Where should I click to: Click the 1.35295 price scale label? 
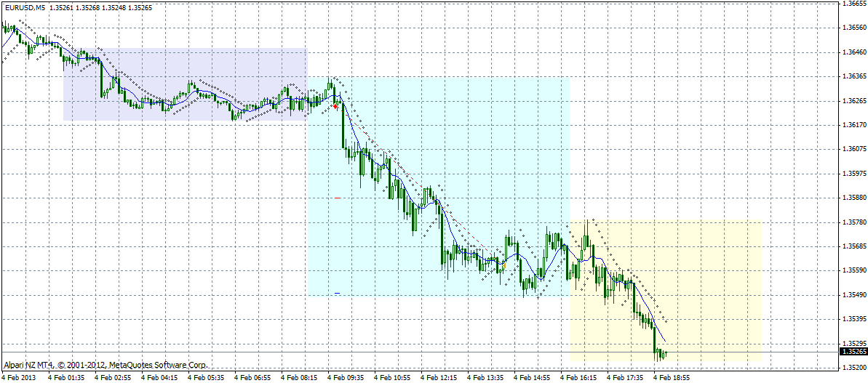pyautogui.click(x=854, y=343)
